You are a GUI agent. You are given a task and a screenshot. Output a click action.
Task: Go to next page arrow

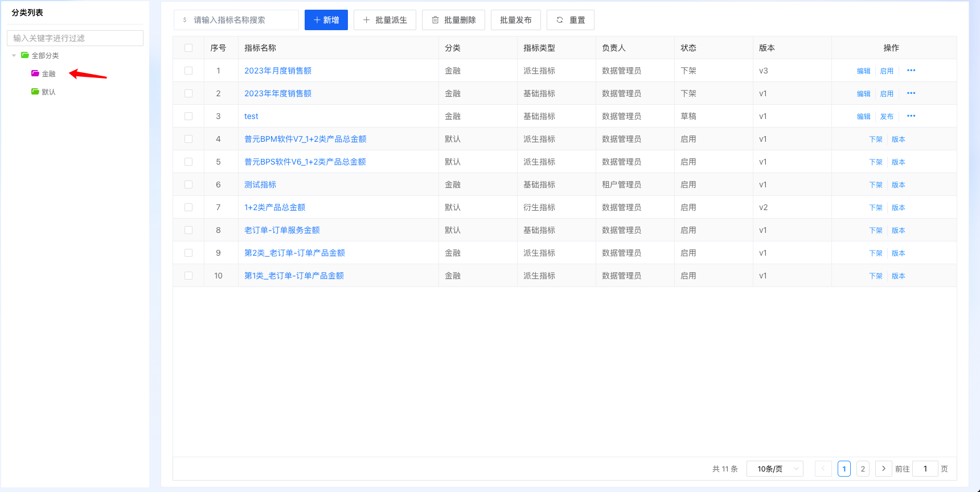tap(883, 469)
